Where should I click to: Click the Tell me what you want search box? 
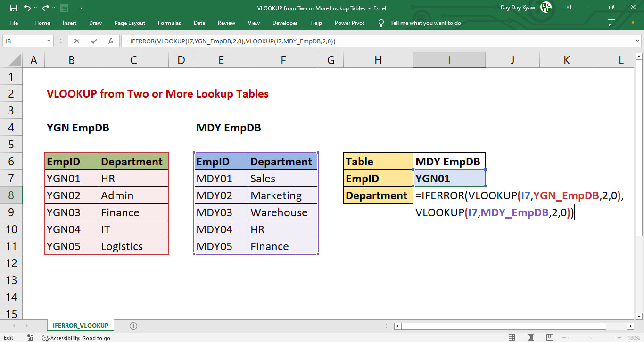tap(426, 23)
